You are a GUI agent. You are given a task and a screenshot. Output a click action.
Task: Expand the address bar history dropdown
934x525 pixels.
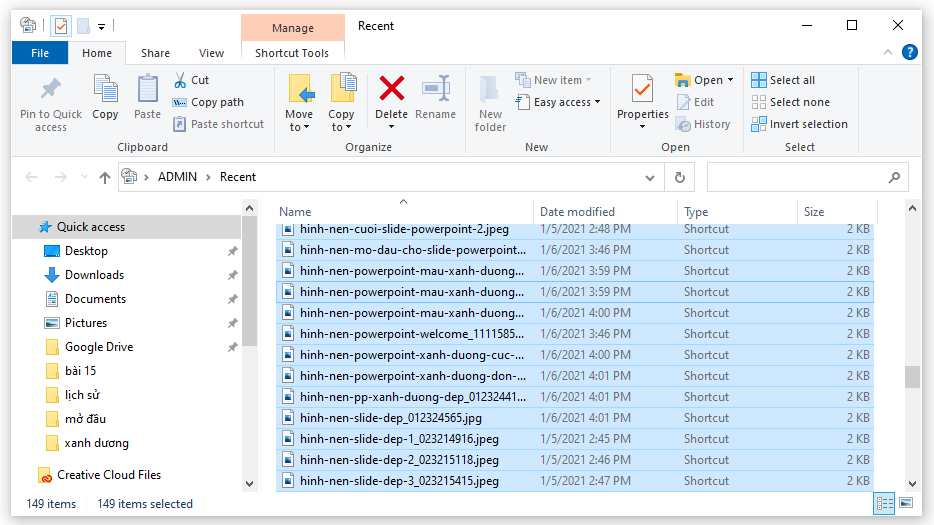click(x=649, y=177)
